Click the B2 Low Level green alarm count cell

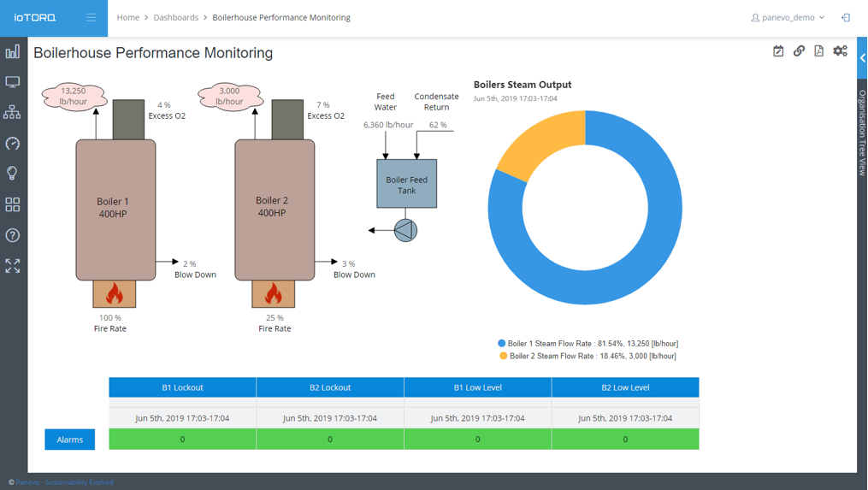click(625, 439)
